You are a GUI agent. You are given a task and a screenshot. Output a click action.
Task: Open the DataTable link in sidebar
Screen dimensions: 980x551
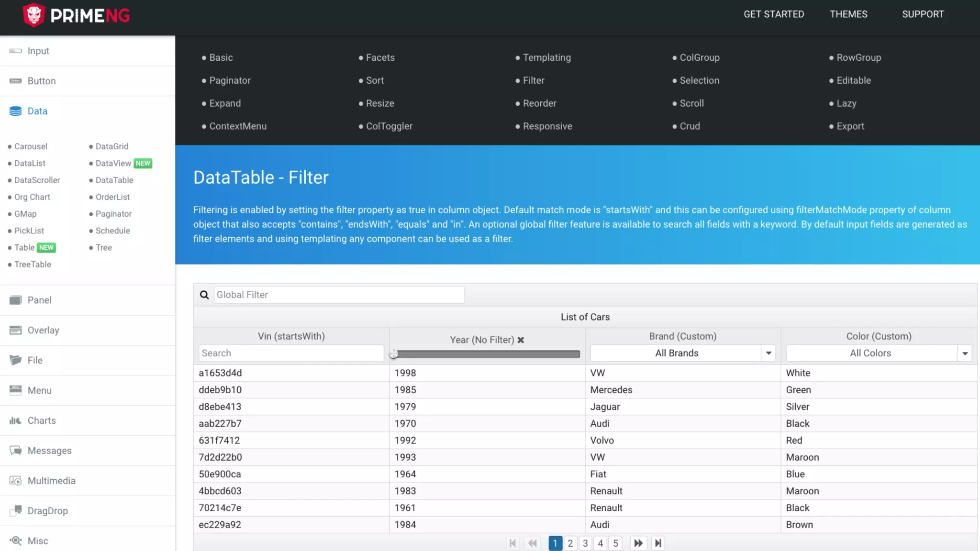pos(114,180)
